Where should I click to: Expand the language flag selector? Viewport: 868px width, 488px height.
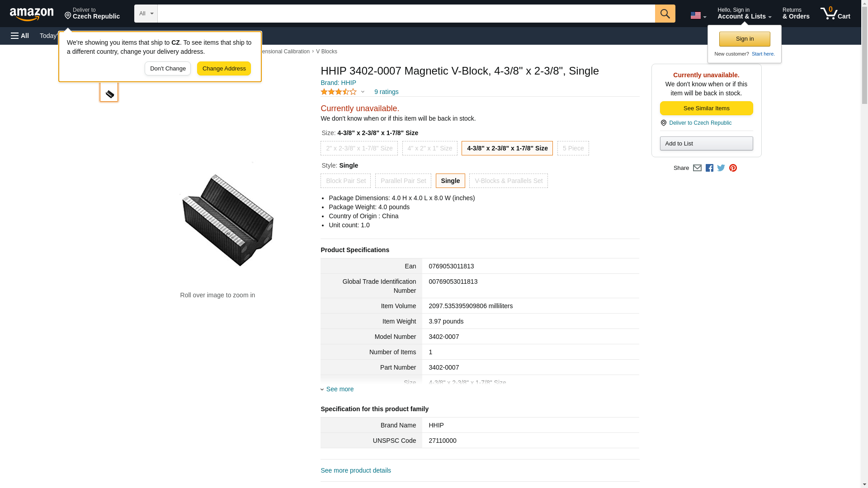698,15
